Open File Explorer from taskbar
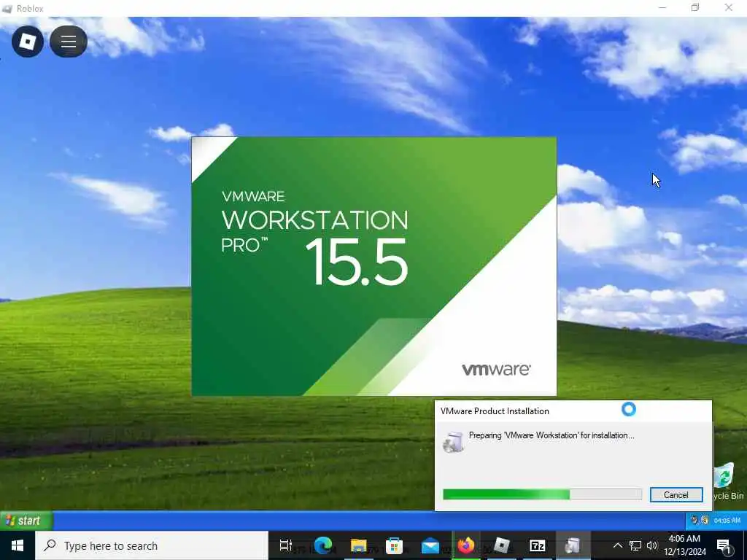 point(359,545)
